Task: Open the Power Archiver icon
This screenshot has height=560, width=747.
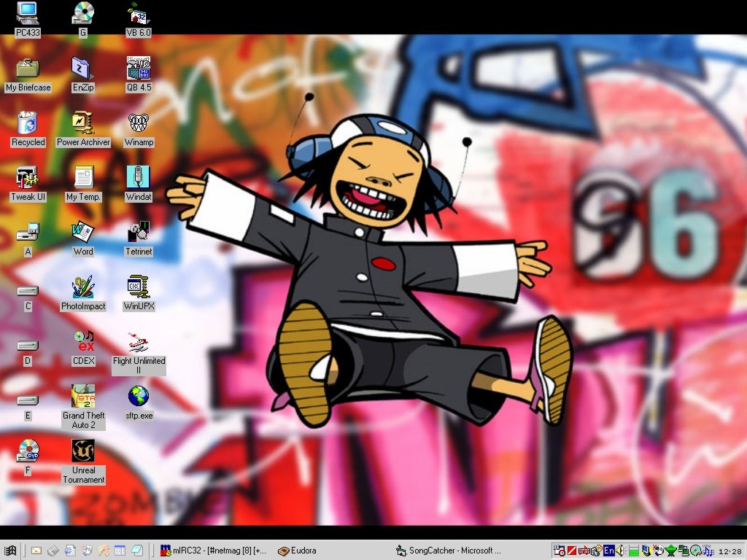Action: point(83,122)
